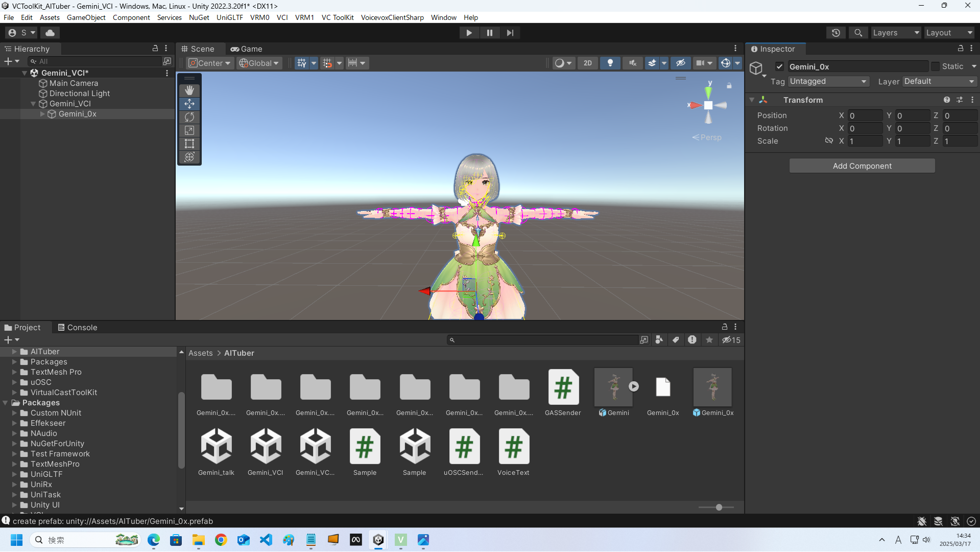Click the Position X value field
The image size is (980, 552).
(x=865, y=116)
